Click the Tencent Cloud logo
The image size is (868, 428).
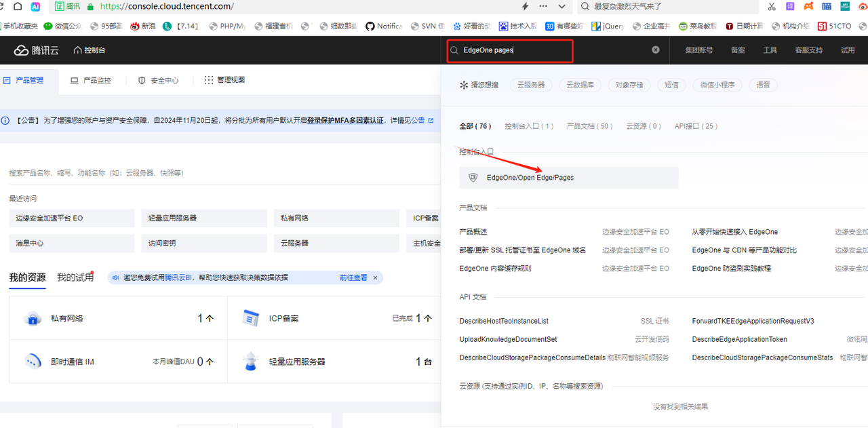point(36,50)
